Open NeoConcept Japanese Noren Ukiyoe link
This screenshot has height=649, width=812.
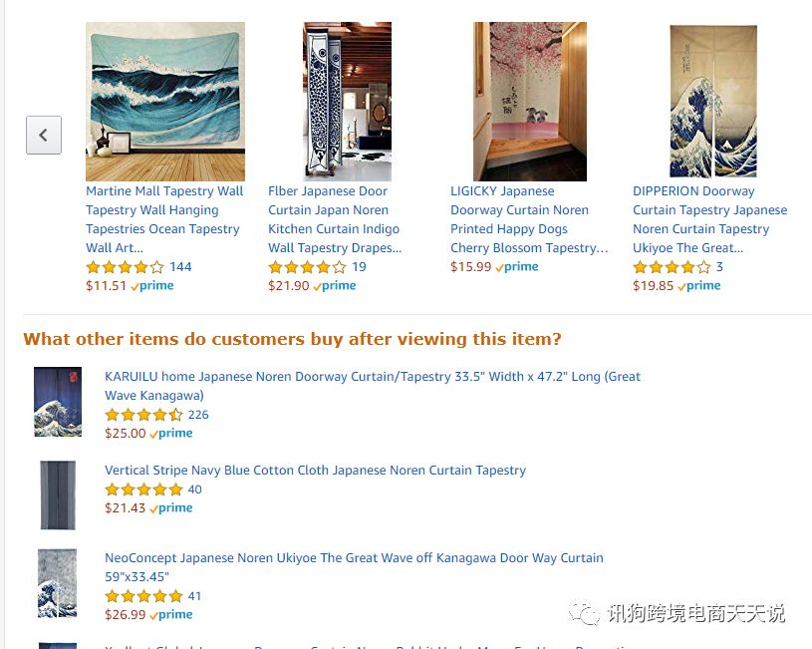[354, 567]
